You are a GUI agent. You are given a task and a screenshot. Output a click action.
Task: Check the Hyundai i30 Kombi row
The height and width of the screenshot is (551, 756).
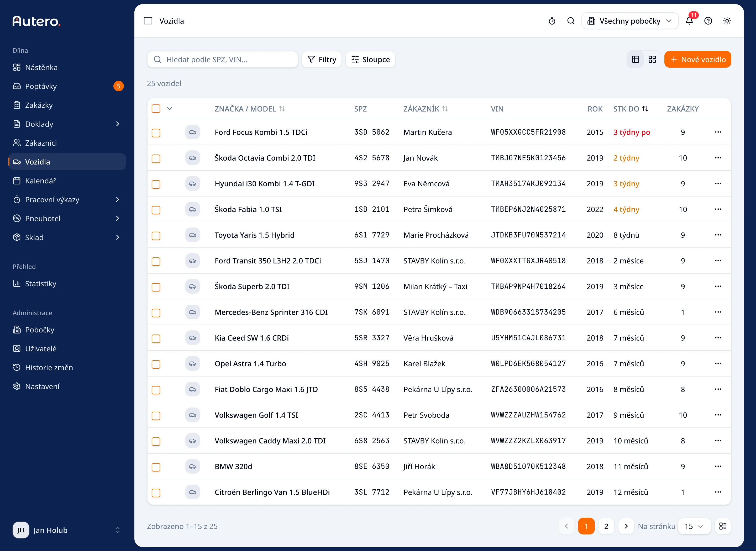156,184
